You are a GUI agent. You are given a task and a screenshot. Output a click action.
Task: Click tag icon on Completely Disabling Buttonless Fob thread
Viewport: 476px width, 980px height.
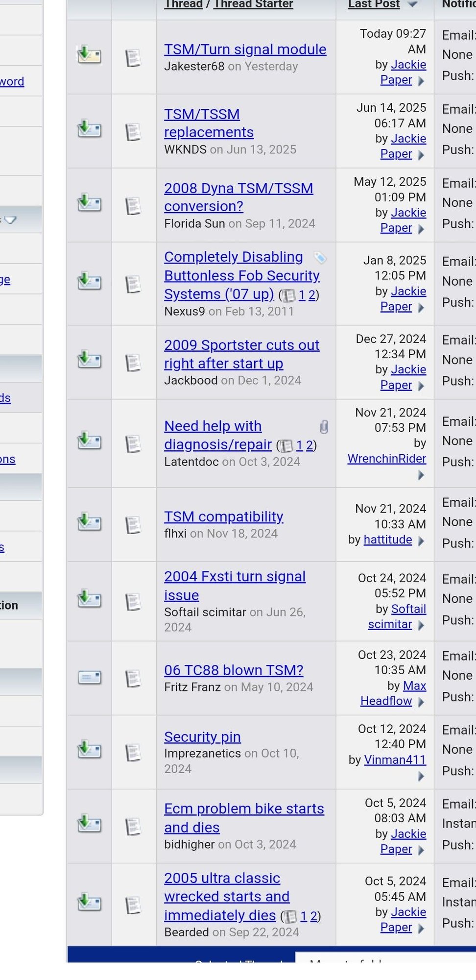320,257
